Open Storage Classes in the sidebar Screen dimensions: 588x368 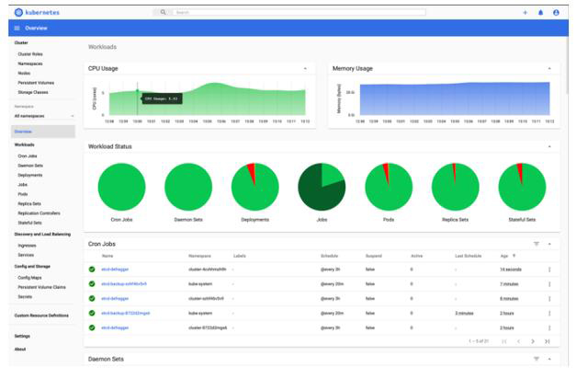pyautogui.click(x=33, y=92)
